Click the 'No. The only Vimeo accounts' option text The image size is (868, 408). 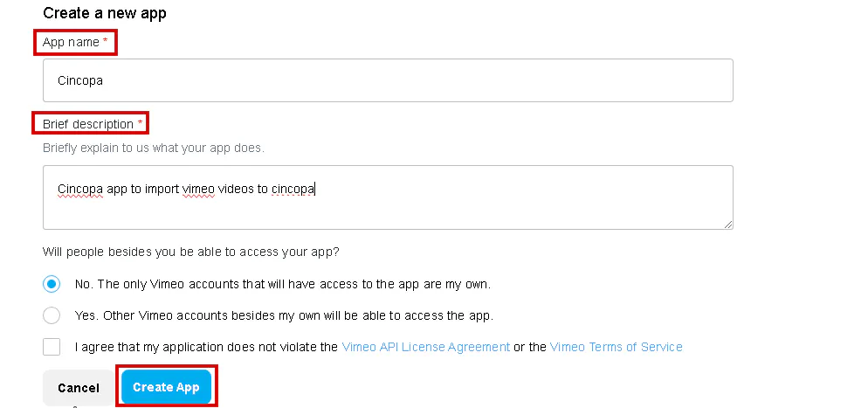click(283, 284)
